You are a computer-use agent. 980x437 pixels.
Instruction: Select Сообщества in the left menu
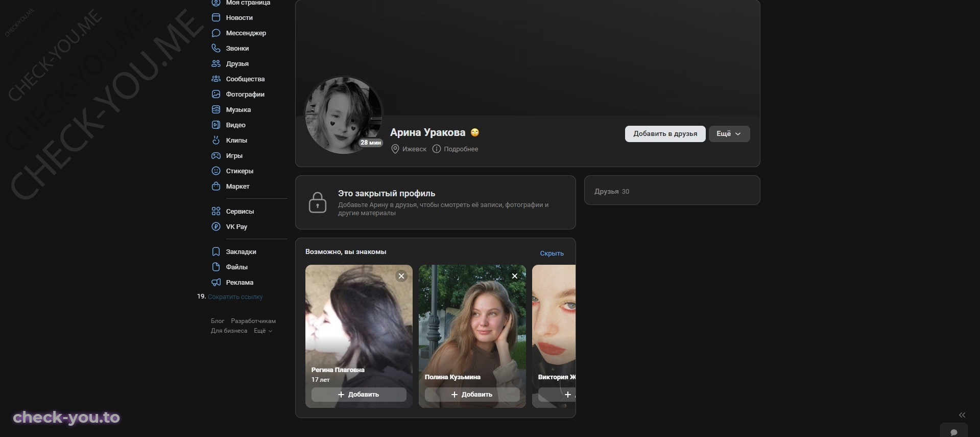[246, 79]
